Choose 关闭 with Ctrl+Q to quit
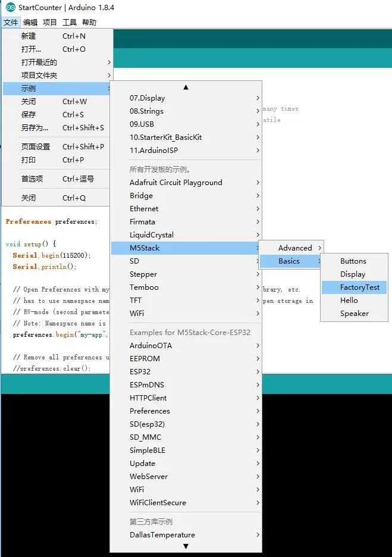The height and width of the screenshot is (557, 392). click(x=57, y=198)
